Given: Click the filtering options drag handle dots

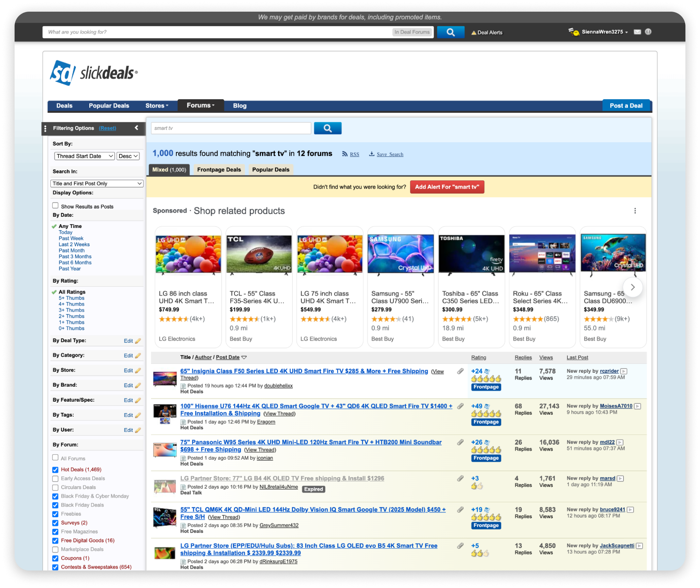Looking at the screenshot, I should click(x=45, y=128).
